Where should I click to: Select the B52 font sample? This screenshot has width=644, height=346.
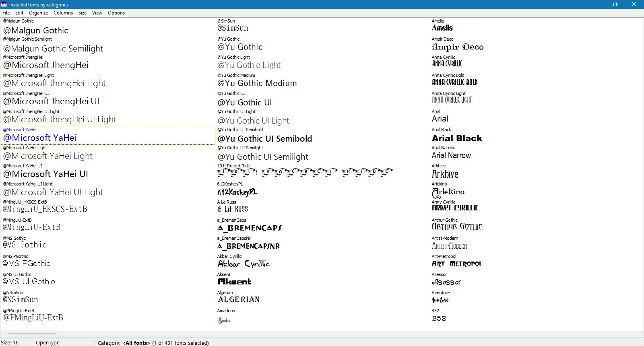[x=439, y=318]
